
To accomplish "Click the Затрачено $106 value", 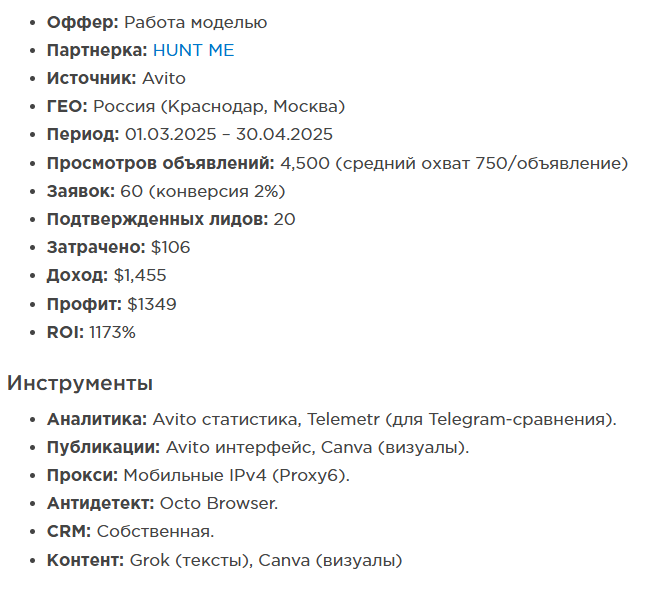I will click(x=170, y=247).
